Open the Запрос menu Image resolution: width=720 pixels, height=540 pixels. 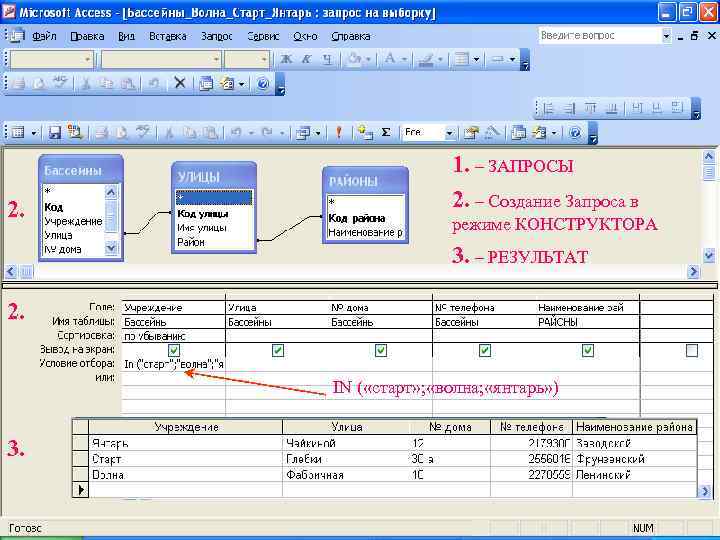(217, 36)
